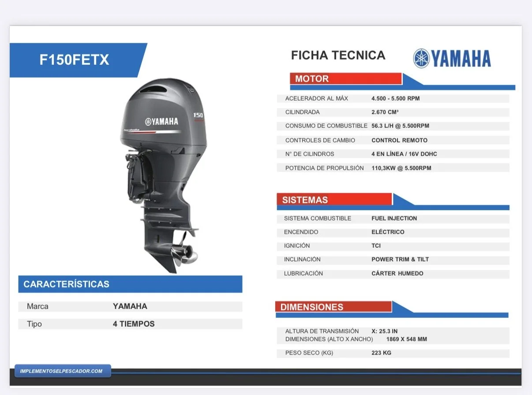Click the Yamaha tuning-fork logo emblem
This screenshot has width=532, height=395.
(x=421, y=58)
